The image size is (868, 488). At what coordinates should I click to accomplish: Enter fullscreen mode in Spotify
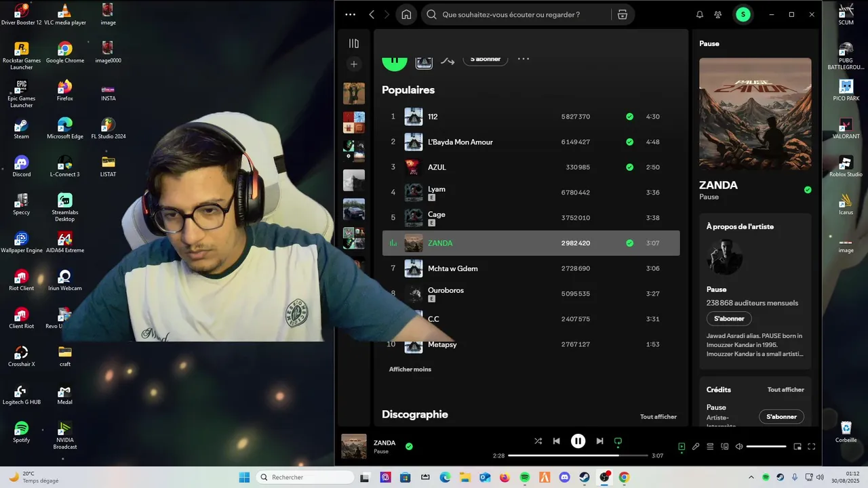pyautogui.click(x=812, y=447)
